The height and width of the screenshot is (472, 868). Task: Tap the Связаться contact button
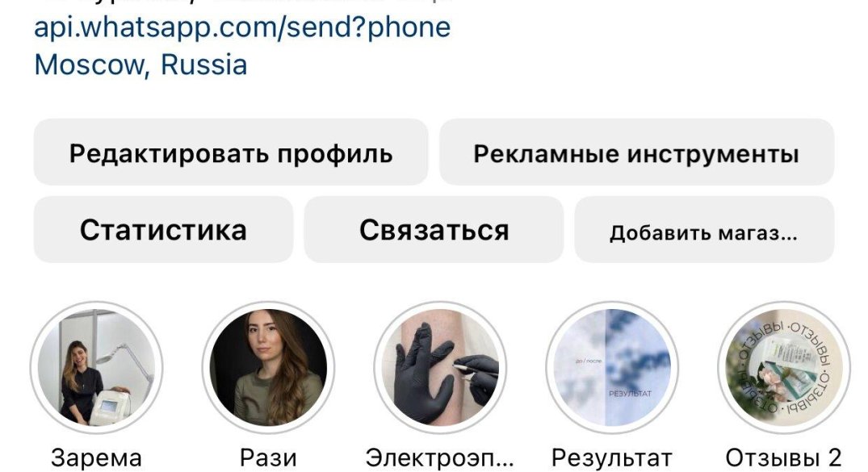(x=434, y=230)
